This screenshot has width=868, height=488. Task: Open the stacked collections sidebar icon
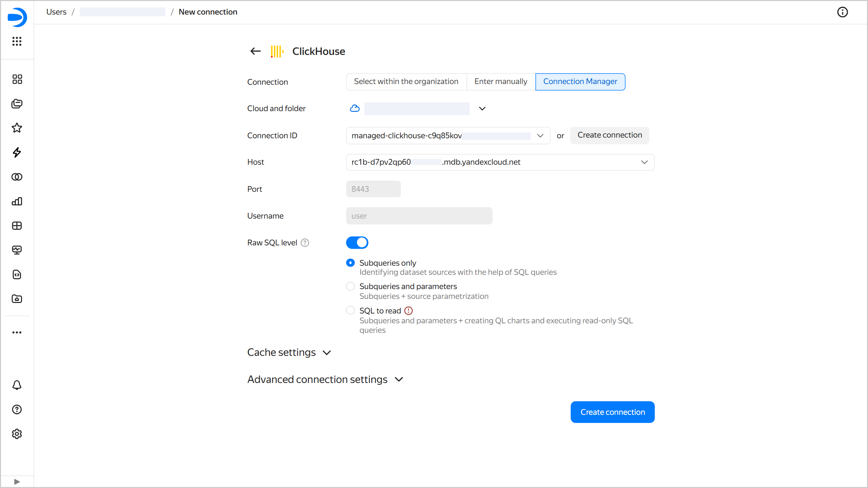coord(17,104)
